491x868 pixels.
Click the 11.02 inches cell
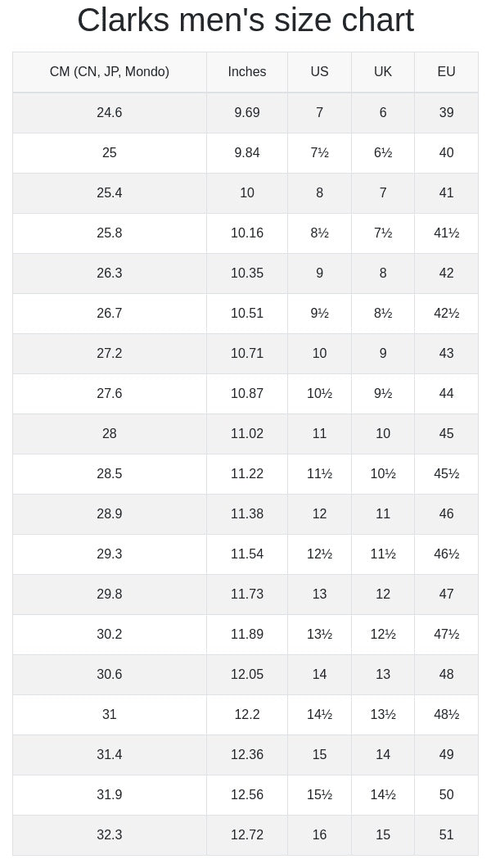click(x=247, y=434)
